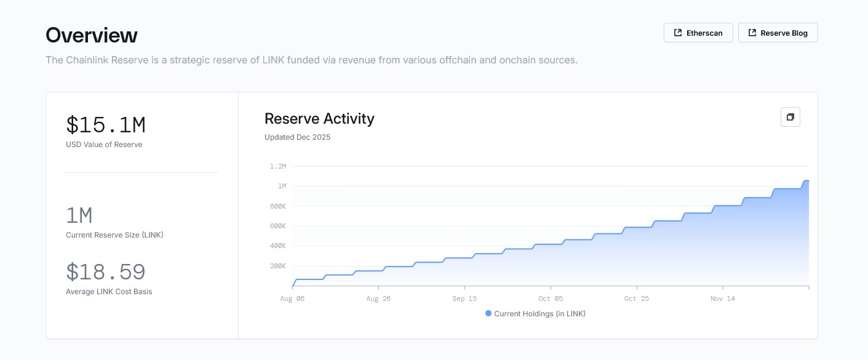Select the Reserve Activity chart title
The width and height of the screenshot is (868, 360).
(319, 119)
